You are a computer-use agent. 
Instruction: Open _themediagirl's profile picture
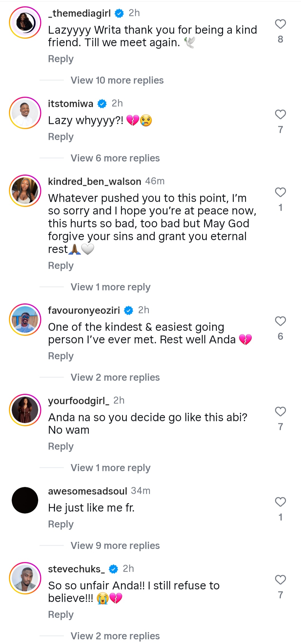pyautogui.click(x=25, y=23)
